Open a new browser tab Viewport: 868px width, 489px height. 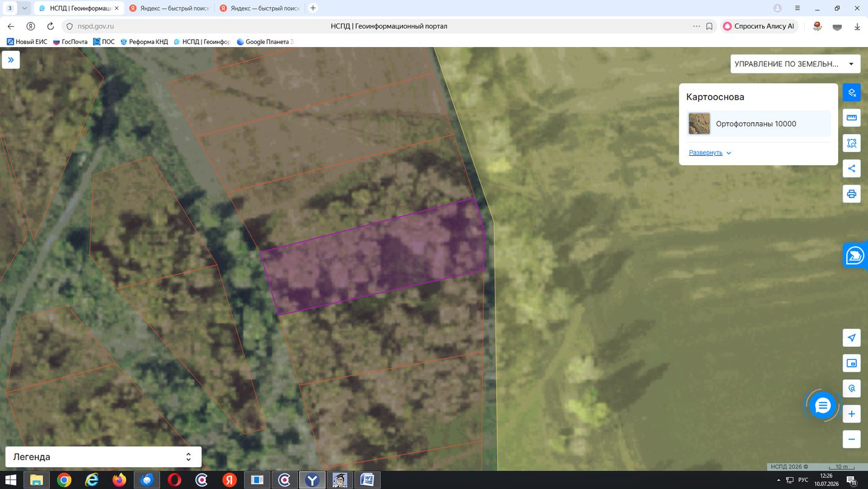point(313,8)
